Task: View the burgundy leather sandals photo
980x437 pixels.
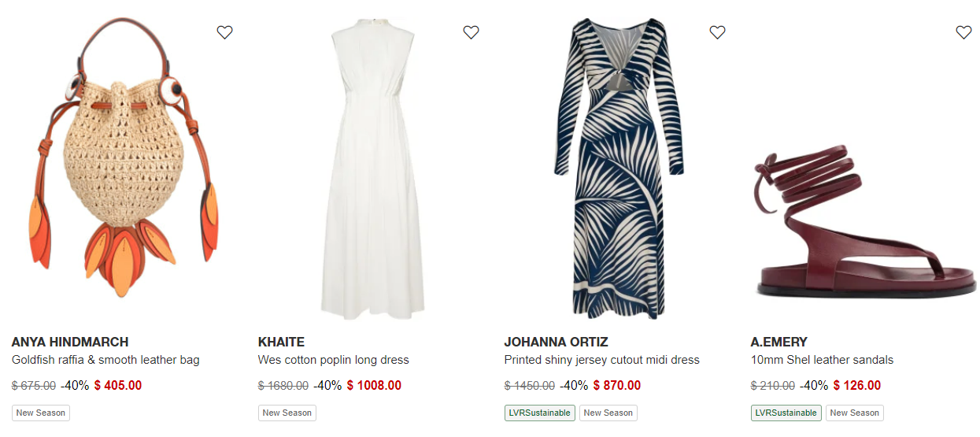Action: (x=864, y=220)
